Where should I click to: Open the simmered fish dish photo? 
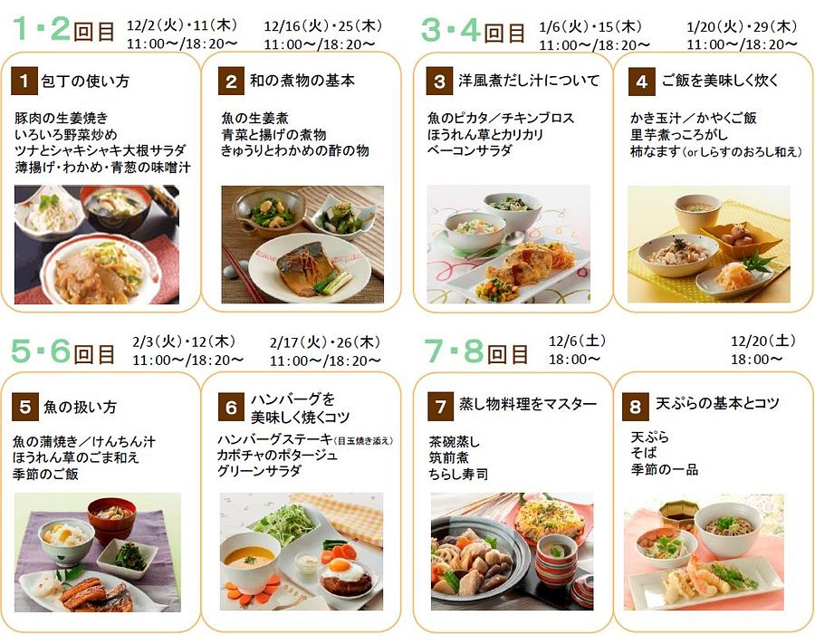click(302, 245)
